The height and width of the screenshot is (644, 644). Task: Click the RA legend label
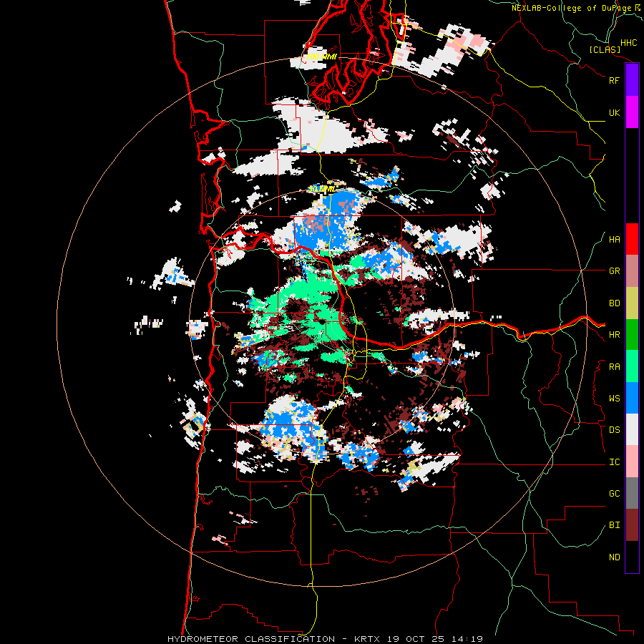coord(614,367)
